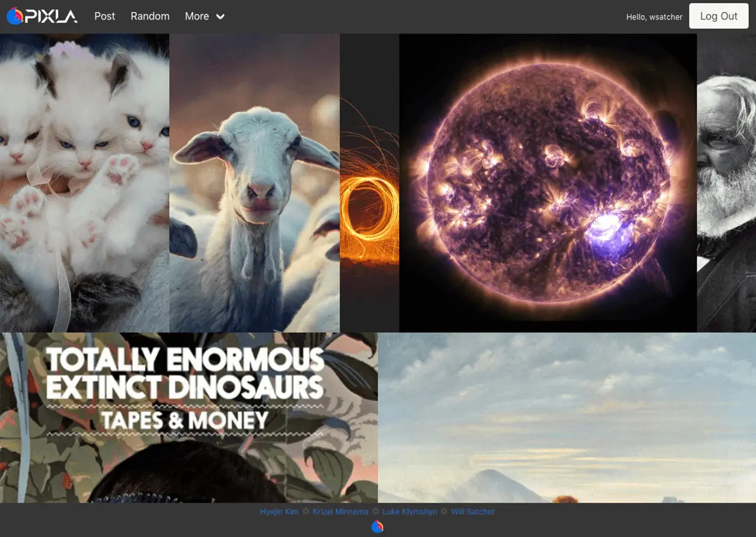Visit Luke Klymshyn's link in the footer
Viewport: 756px width, 537px height.
click(410, 512)
